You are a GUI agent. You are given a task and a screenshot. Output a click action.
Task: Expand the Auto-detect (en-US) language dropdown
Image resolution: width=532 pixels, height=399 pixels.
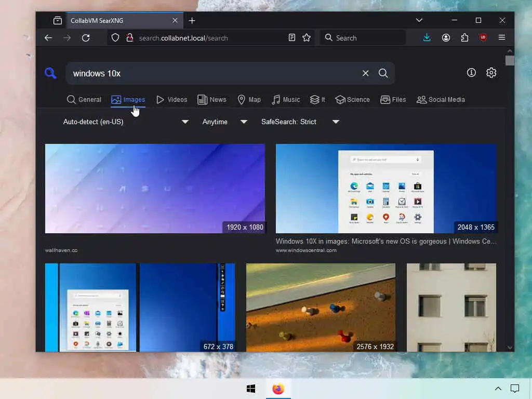pyautogui.click(x=126, y=122)
